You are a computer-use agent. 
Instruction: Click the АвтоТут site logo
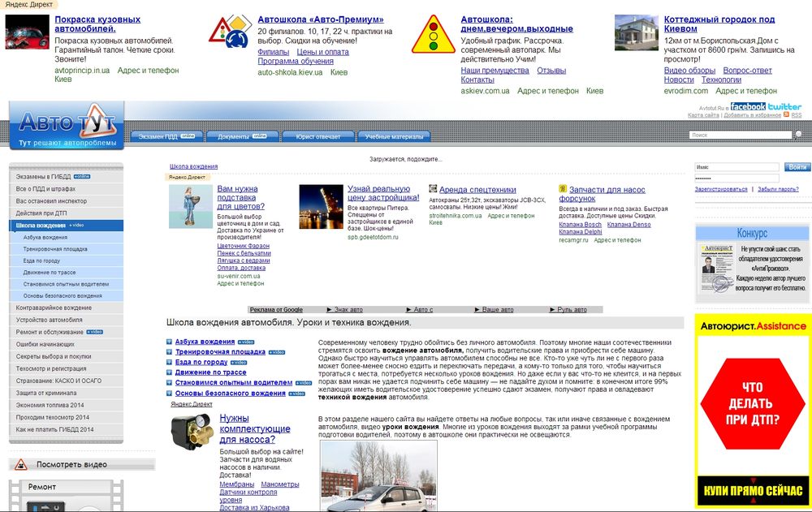click(67, 126)
